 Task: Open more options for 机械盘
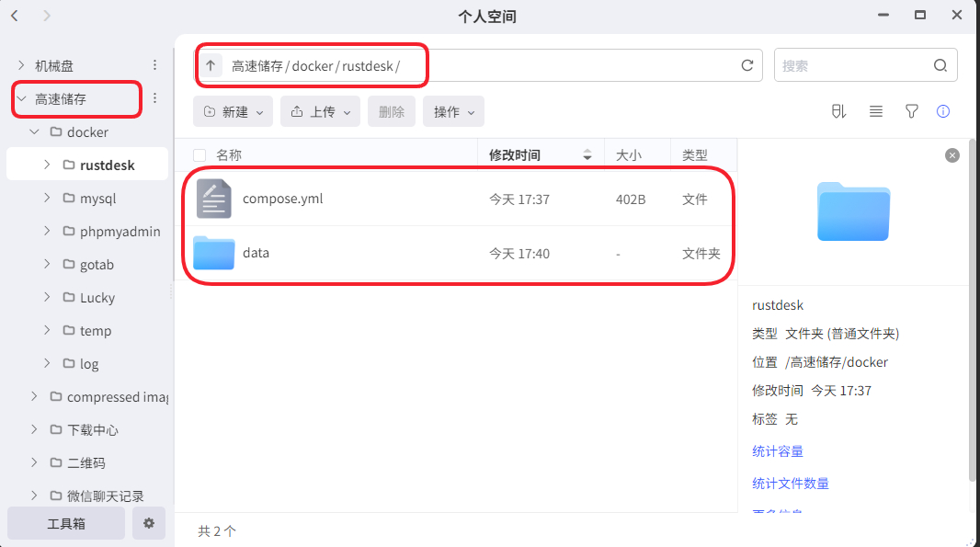pos(154,65)
